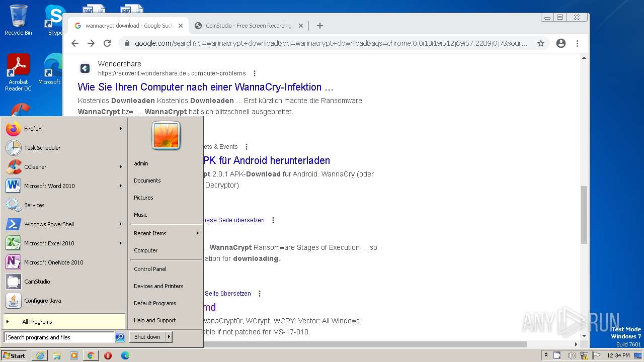644x362 pixels.
Task: Click the Chrome taskbar button
Action: (91, 355)
